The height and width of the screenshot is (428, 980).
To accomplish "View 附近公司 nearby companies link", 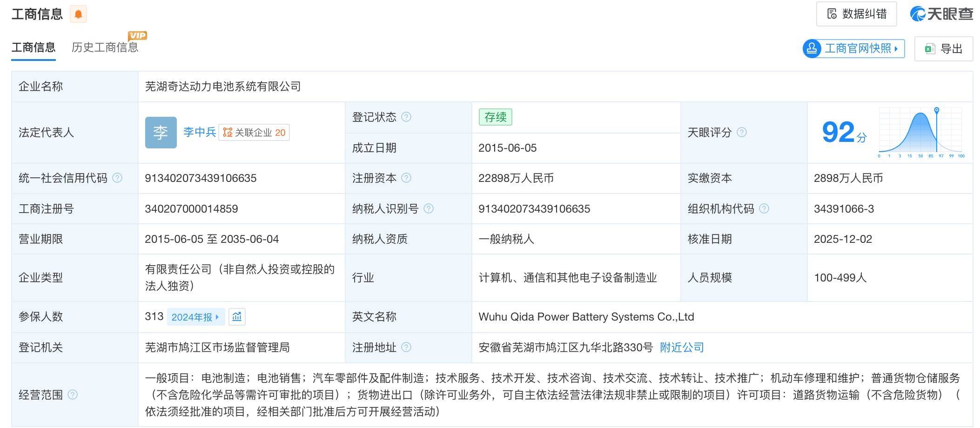I will [x=682, y=347].
